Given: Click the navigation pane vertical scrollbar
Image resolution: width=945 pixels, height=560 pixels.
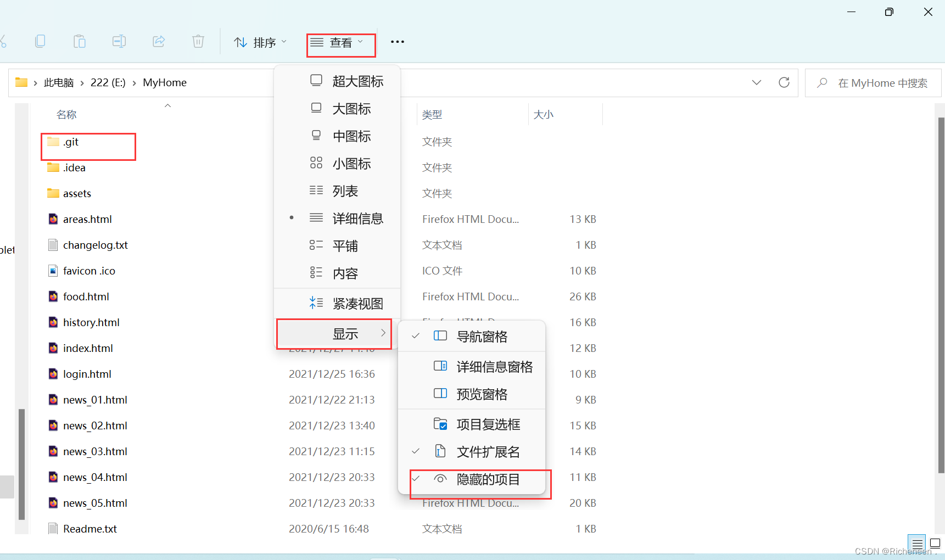Looking at the screenshot, I should [x=21, y=464].
